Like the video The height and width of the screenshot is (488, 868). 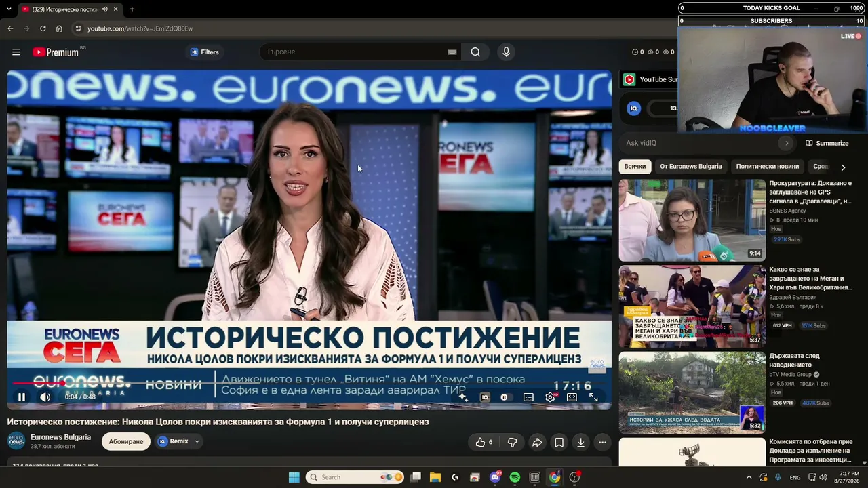(484, 443)
